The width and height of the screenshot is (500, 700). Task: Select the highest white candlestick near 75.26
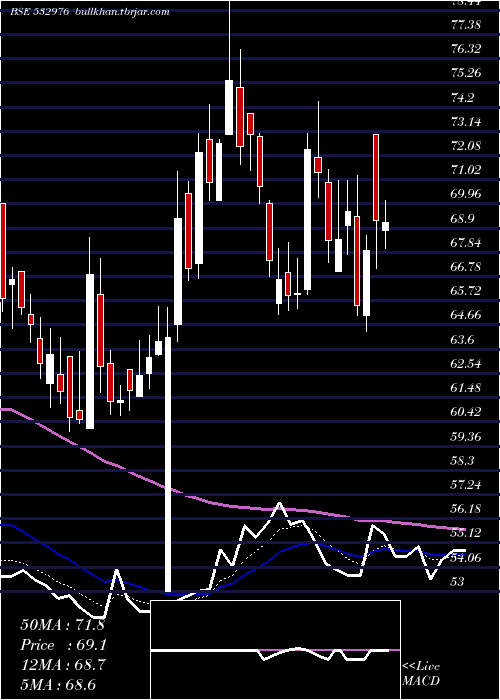click(x=229, y=107)
